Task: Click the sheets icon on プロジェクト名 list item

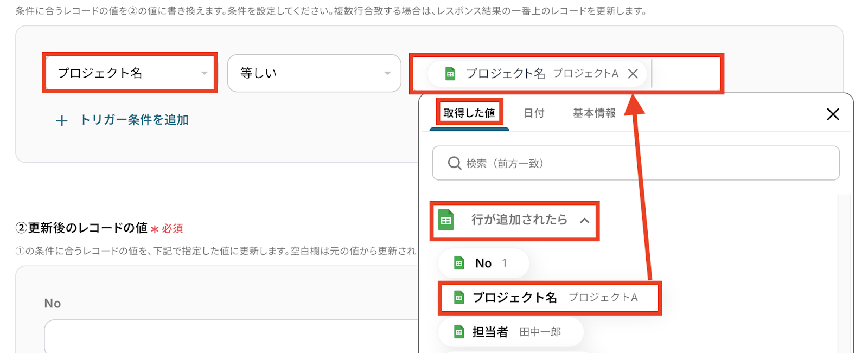Action: pos(459,298)
